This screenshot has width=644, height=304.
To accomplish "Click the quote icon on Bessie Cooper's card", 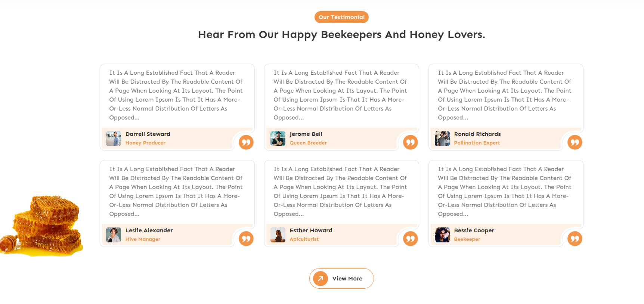I will pyautogui.click(x=575, y=239).
